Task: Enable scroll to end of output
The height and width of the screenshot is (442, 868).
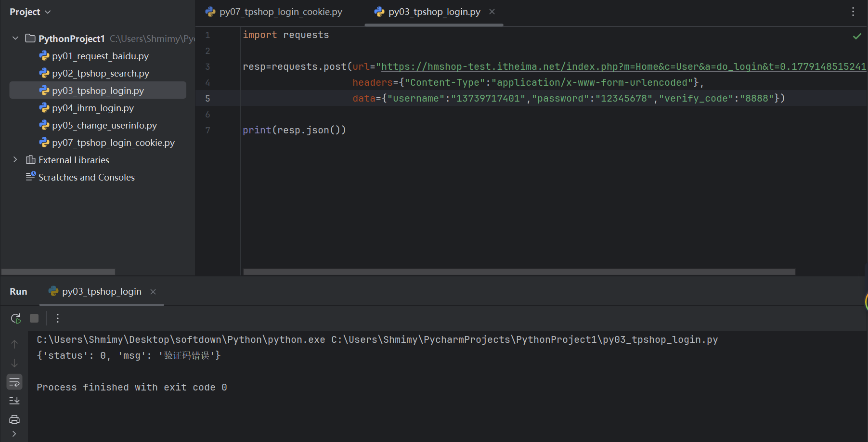Action: click(14, 401)
